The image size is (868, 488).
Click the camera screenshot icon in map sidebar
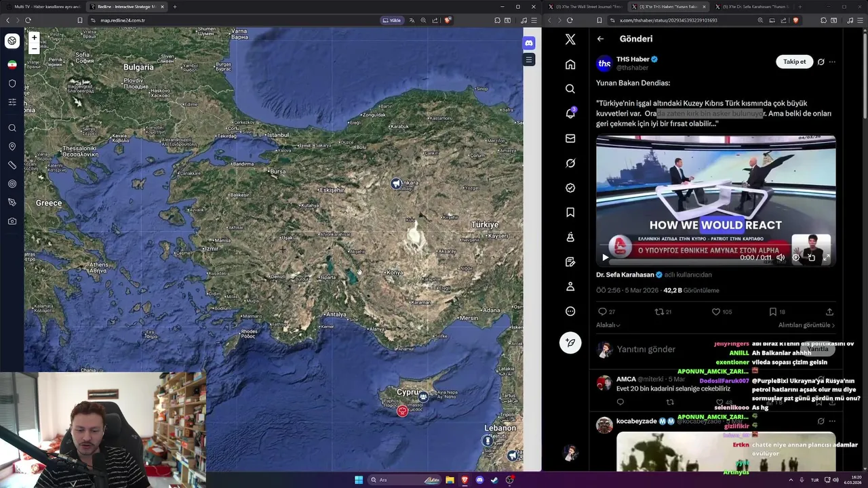click(x=12, y=221)
